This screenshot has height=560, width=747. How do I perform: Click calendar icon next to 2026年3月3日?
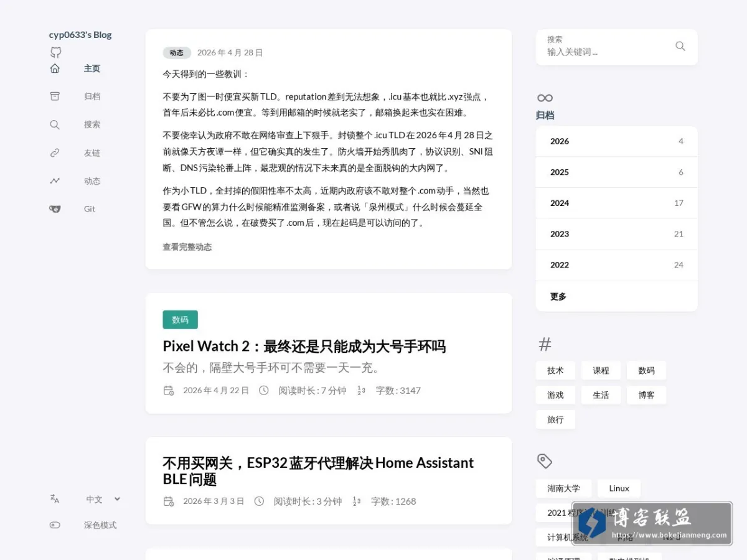(x=169, y=502)
